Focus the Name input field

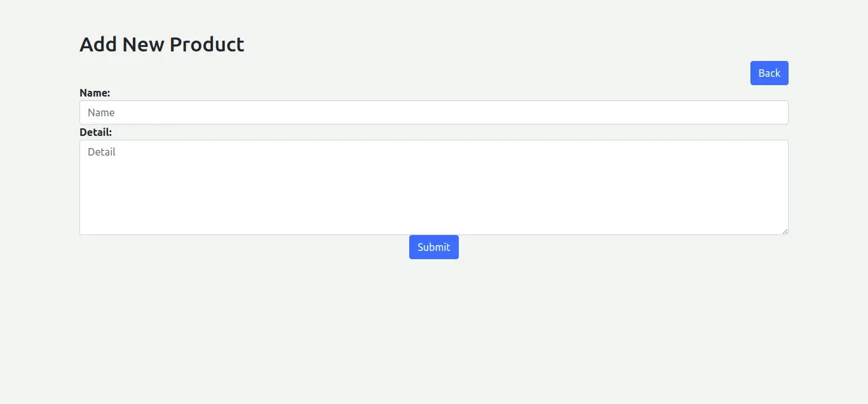(x=433, y=112)
